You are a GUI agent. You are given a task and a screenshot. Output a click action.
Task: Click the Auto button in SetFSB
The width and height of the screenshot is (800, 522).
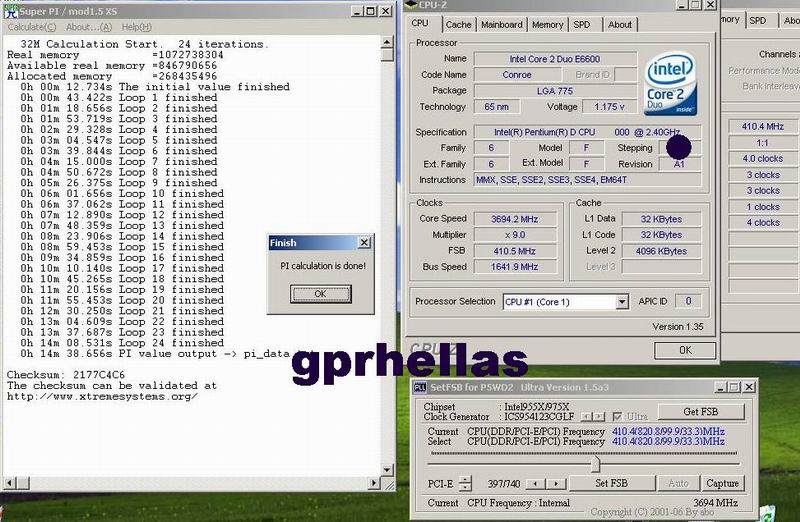tap(678, 483)
